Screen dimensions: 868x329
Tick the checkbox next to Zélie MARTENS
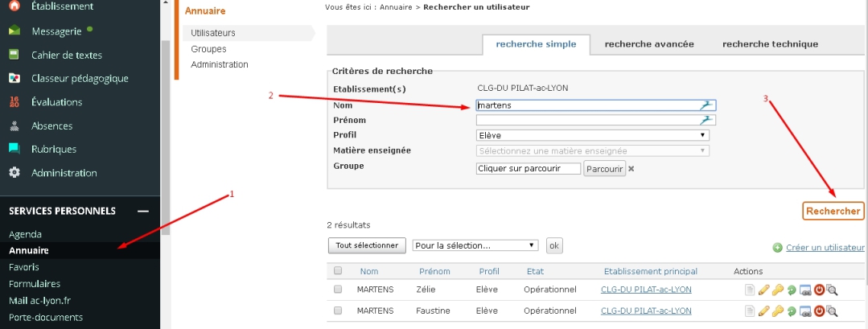pyautogui.click(x=338, y=290)
